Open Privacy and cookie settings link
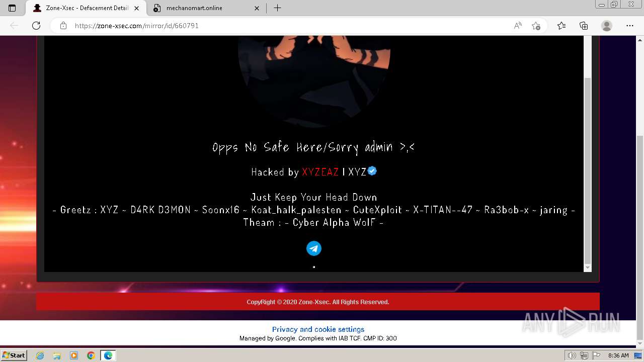644x362 pixels. [318, 329]
